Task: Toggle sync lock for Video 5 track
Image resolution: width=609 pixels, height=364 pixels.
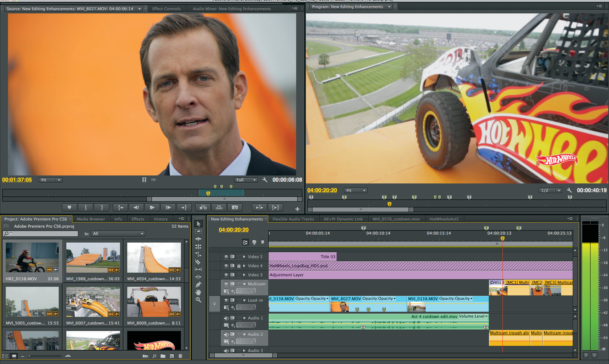Action: pyautogui.click(x=232, y=256)
